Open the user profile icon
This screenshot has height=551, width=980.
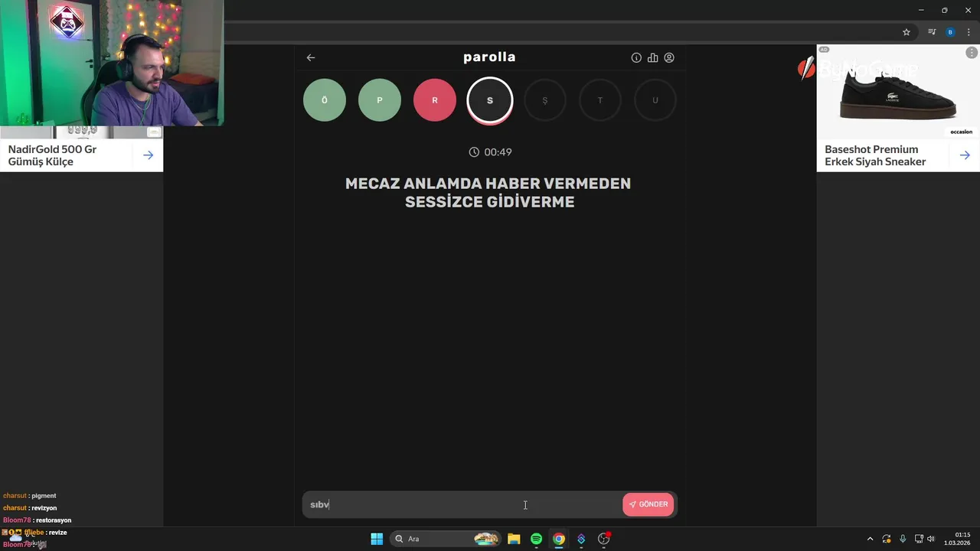669,57
